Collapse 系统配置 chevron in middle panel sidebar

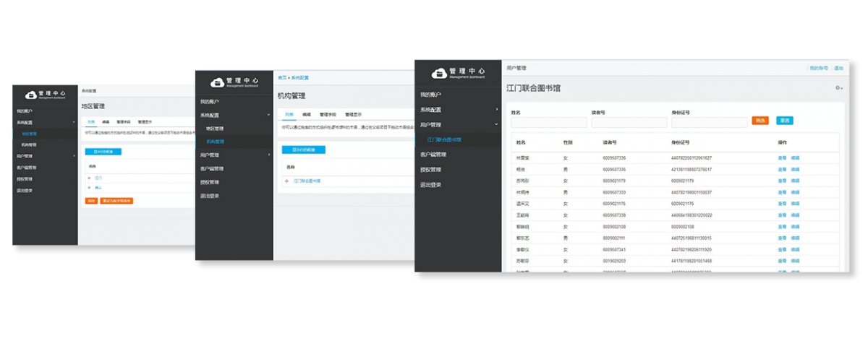[x=268, y=115]
